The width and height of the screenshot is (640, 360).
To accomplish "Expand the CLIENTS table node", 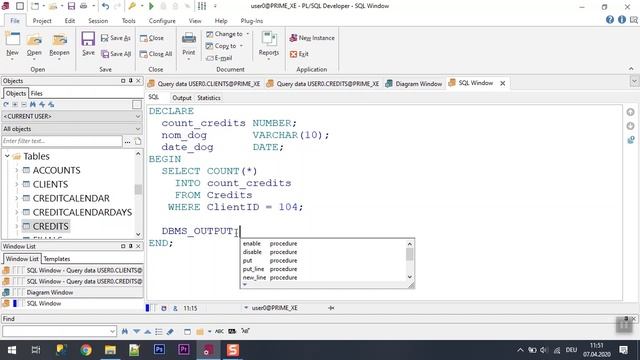I will (x=17, y=184).
